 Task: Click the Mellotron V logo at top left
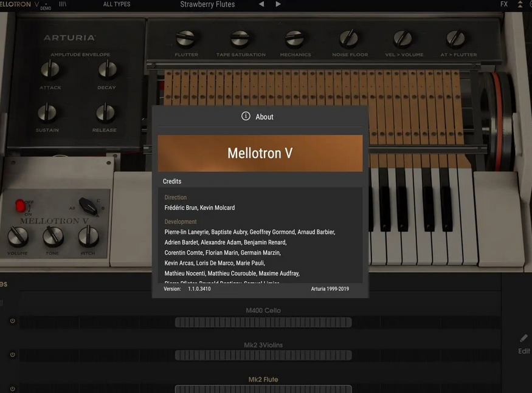19,4
